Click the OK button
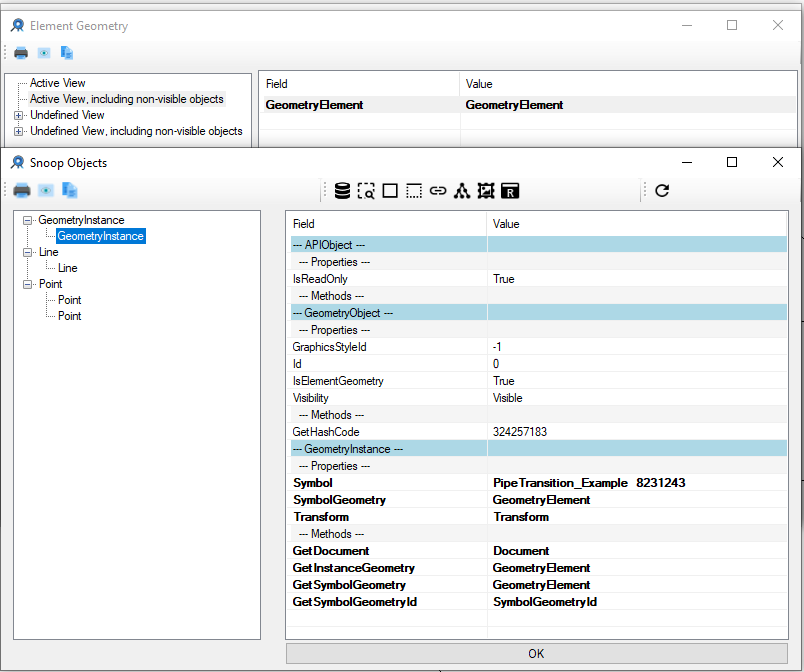 pyautogui.click(x=536, y=654)
